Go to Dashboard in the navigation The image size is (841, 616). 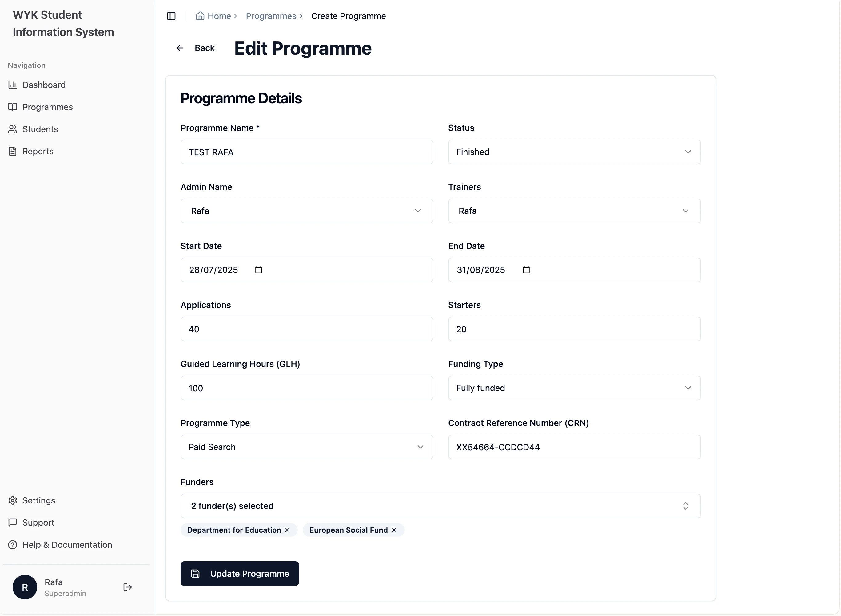click(x=44, y=85)
